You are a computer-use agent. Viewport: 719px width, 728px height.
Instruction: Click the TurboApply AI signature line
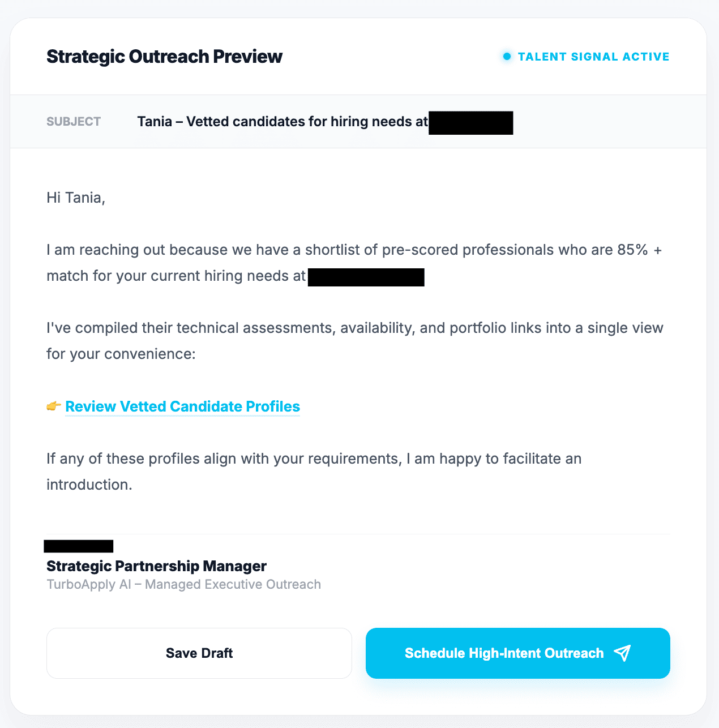(x=183, y=584)
